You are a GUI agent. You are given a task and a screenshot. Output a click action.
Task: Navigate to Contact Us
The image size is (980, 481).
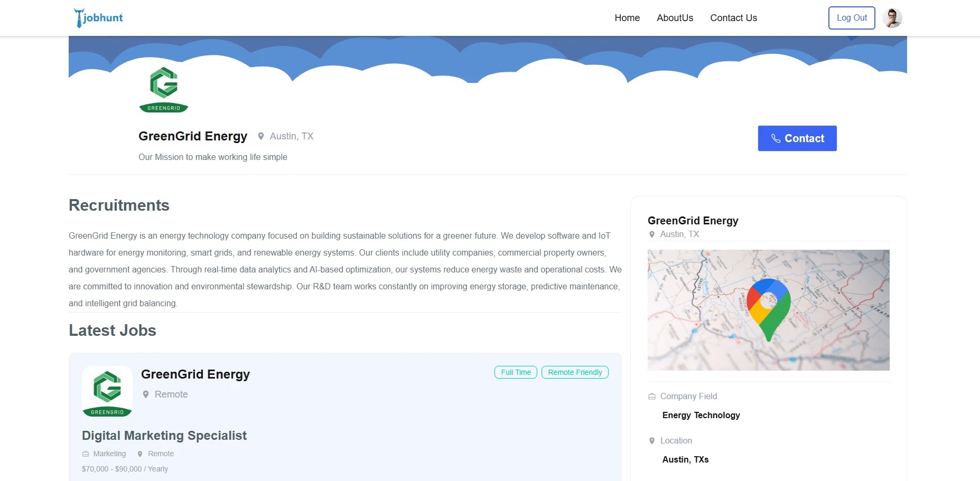pos(733,18)
